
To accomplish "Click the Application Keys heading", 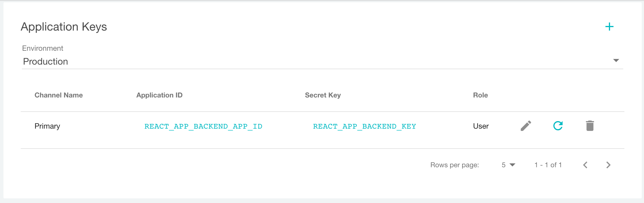I will (x=64, y=27).
